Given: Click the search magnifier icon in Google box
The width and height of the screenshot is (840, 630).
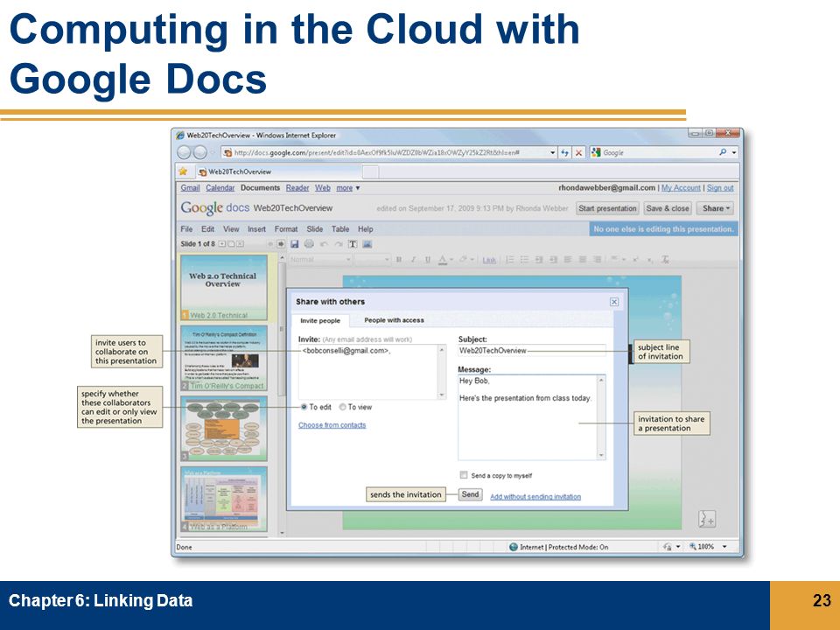Looking at the screenshot, I should (723, 152).
